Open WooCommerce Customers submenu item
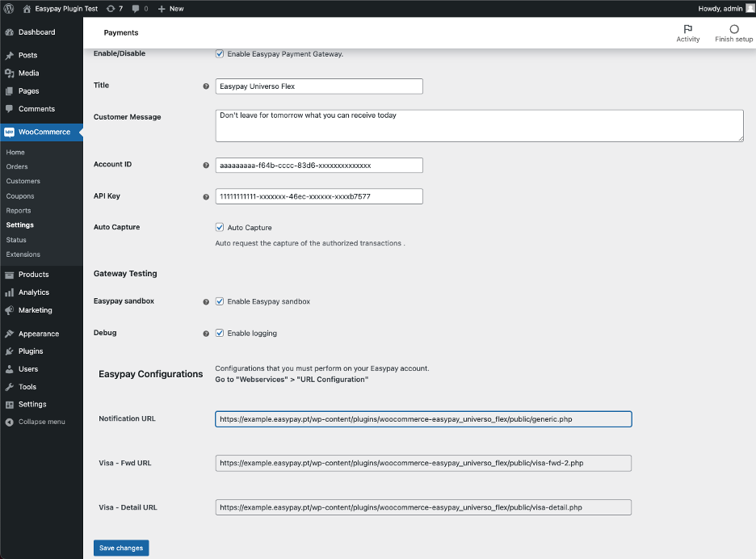Image resolution: width=756 pixels, height=559 pixels. [x=23, y=181]
